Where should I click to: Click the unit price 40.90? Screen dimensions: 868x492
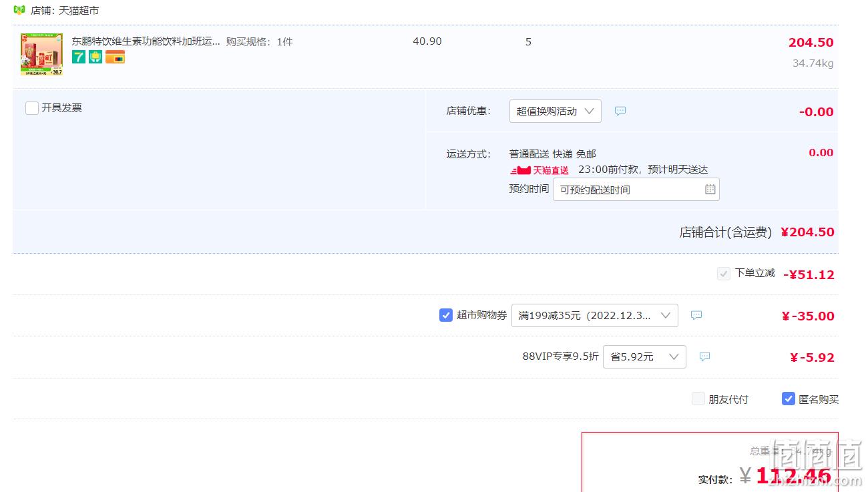tap(427, 41)
